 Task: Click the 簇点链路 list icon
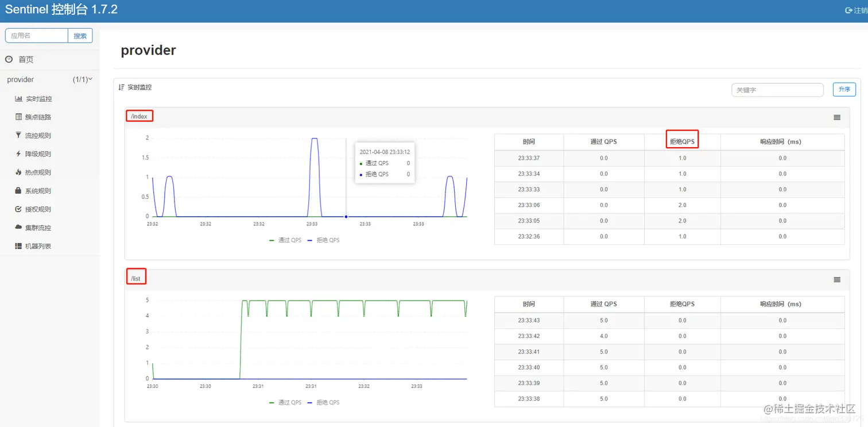tap(18, 117)
